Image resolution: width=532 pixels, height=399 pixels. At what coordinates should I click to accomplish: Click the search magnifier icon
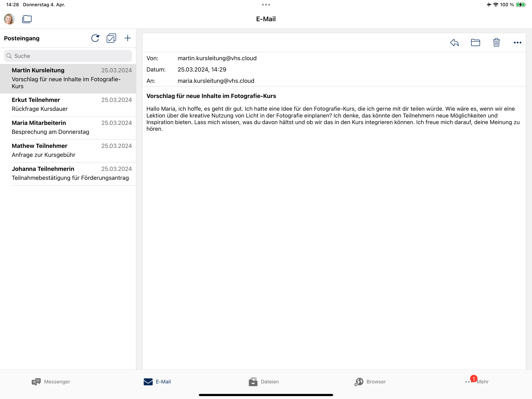pyautogui.click(x=9, y=56)
